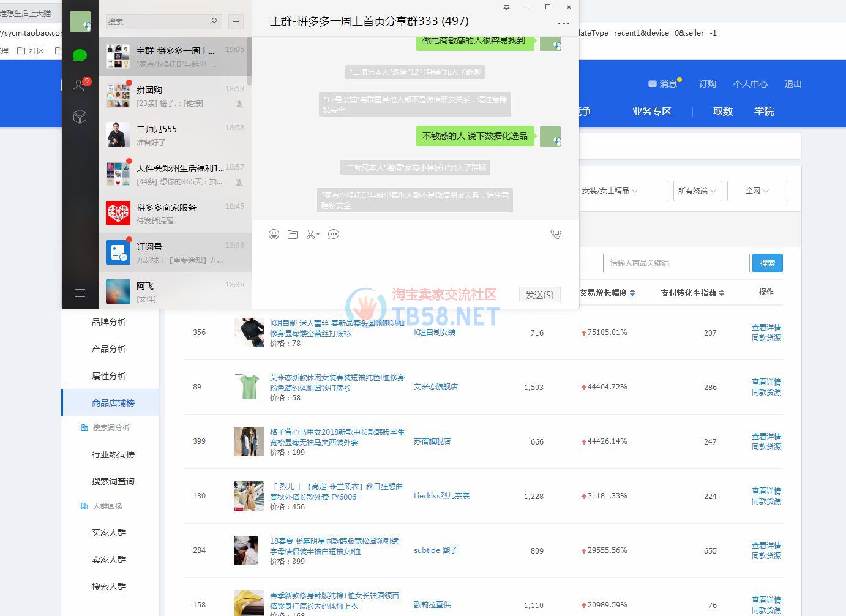Click 同款货源 for 艾米恋 row
This screenshot has height=616, width=846.
click(x=766, y=393)
